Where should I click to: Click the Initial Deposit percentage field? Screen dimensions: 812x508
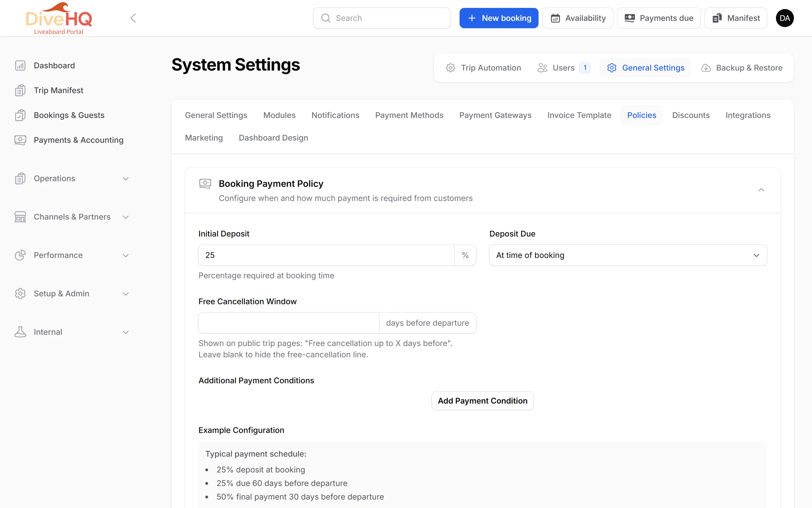(x=326, y=255)
